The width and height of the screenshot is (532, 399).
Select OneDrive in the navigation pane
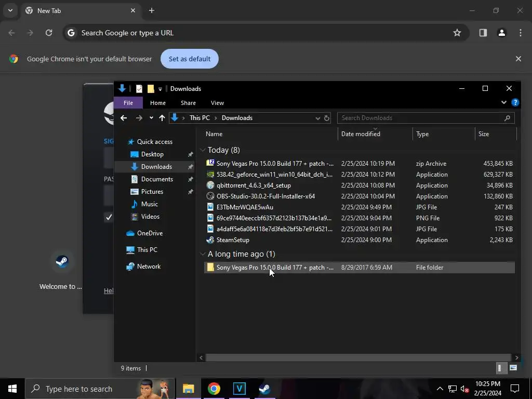[149, 233]
